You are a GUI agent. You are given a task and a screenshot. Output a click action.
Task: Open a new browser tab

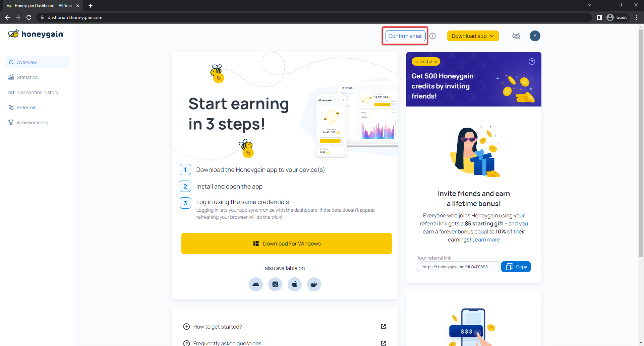coord(91,6)
